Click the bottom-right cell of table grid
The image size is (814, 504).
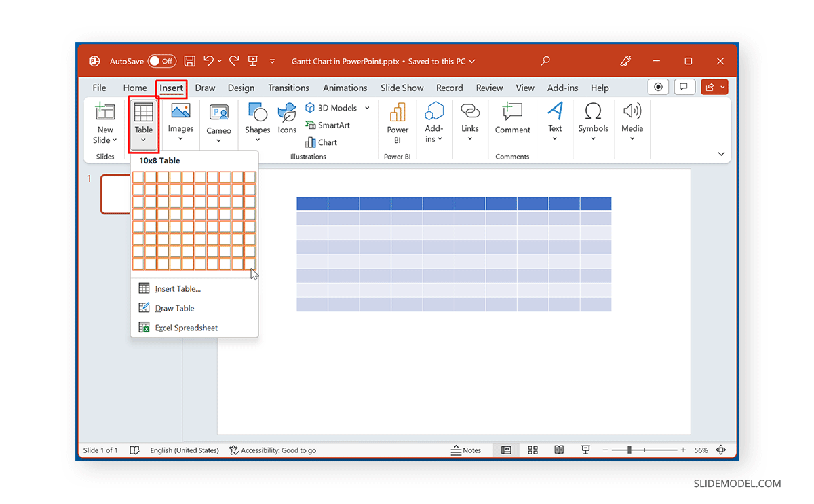[x=250, y=264]
